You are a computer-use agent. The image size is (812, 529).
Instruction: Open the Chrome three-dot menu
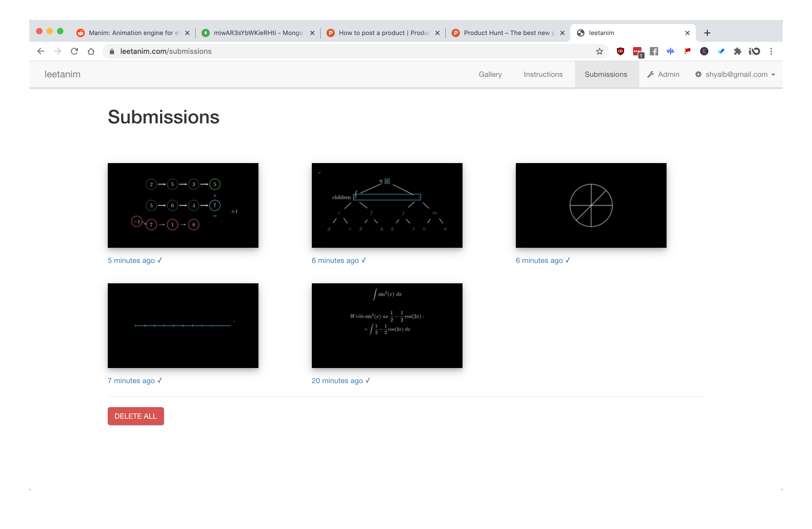pyautogui.click(x=771, y=51)
